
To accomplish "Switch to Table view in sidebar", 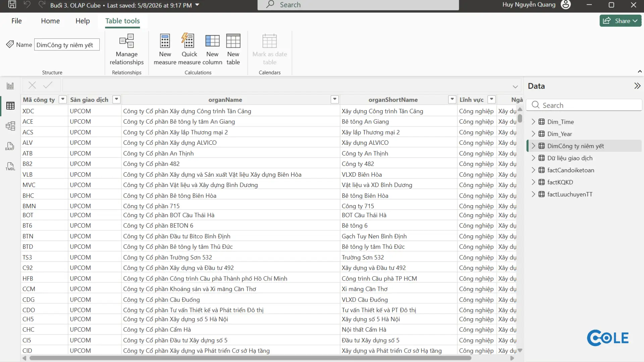I will click(x=10, y=106).
